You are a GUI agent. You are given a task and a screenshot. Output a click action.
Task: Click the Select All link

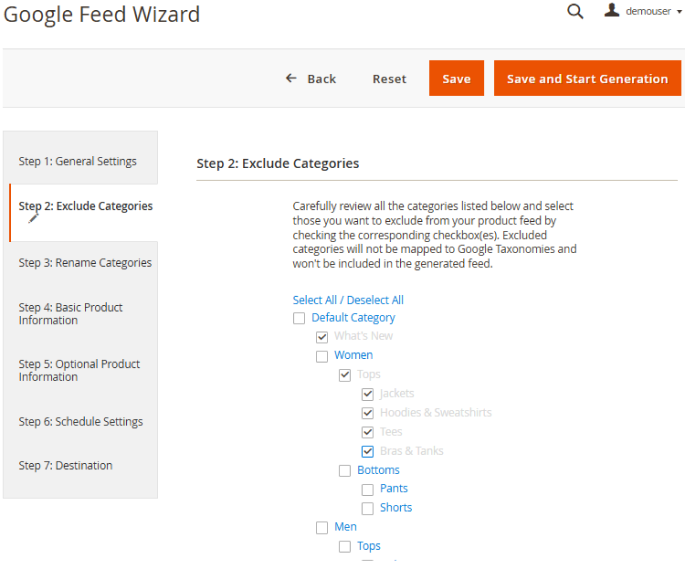(315, 300)
